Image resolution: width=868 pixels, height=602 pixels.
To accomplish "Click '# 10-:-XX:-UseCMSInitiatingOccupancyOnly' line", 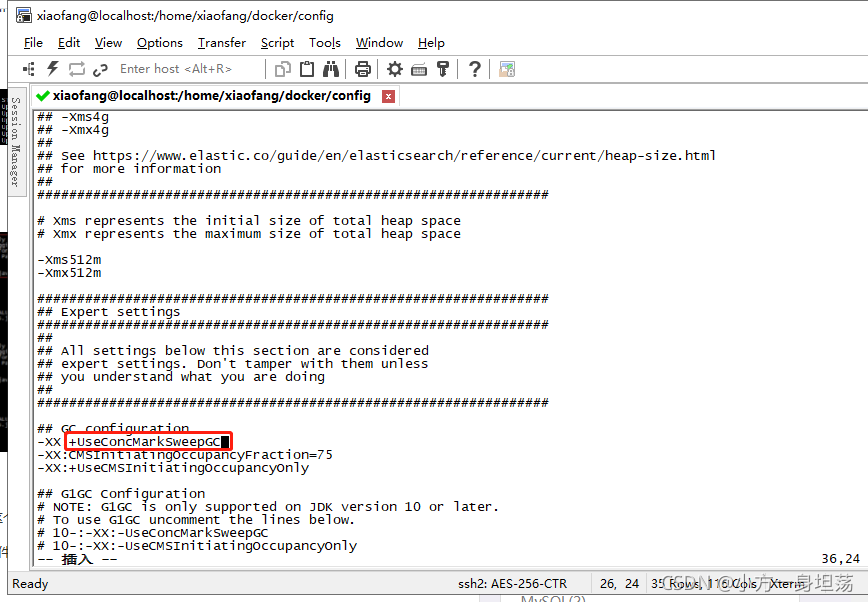I will pos(197,546).
